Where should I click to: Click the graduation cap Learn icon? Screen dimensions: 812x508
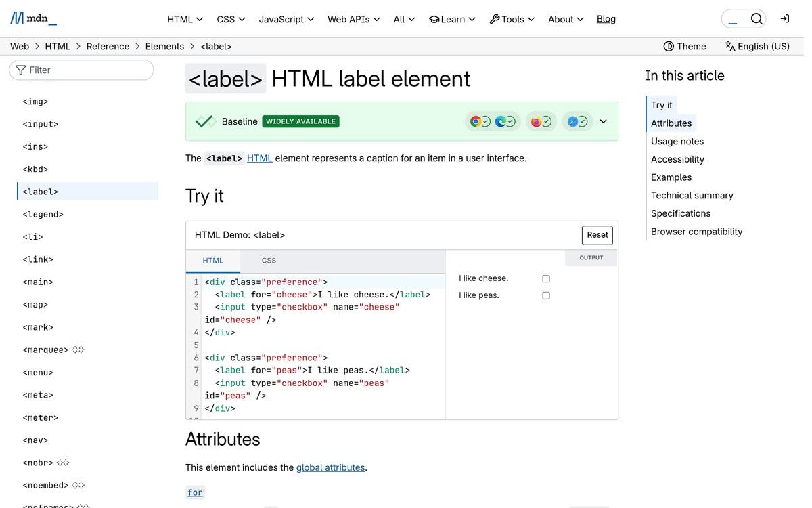pyautogui.click(x=434, y=19)
